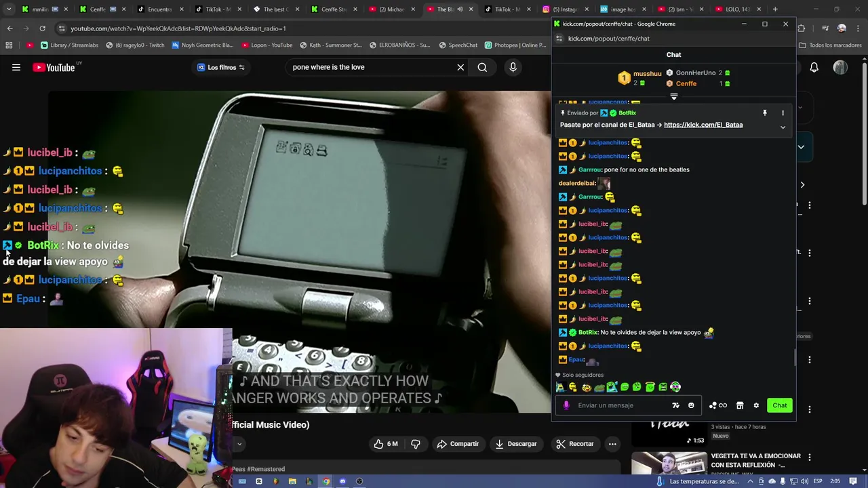This screenshot has width=868, height=488.
Task: Open options for the pinned BotRix message
Action: coord(783,113)
